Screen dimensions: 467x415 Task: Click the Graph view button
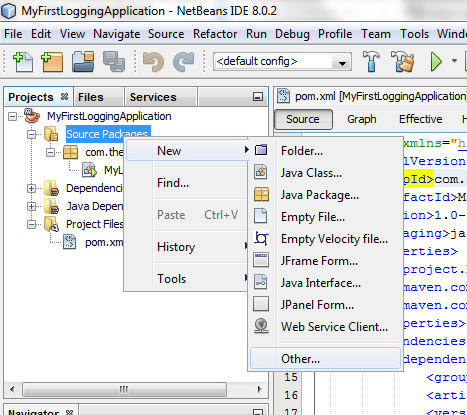click(x=362, y=119)
